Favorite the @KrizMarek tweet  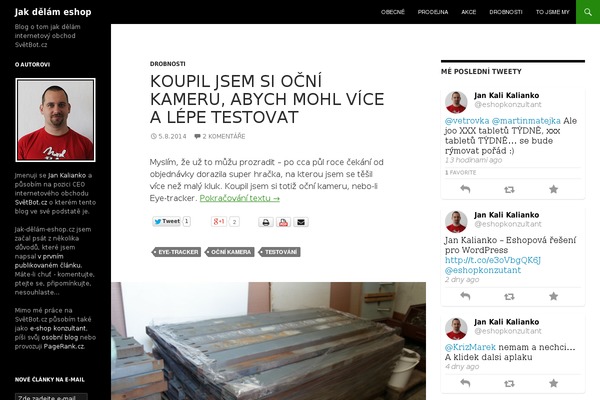[553, 383]
